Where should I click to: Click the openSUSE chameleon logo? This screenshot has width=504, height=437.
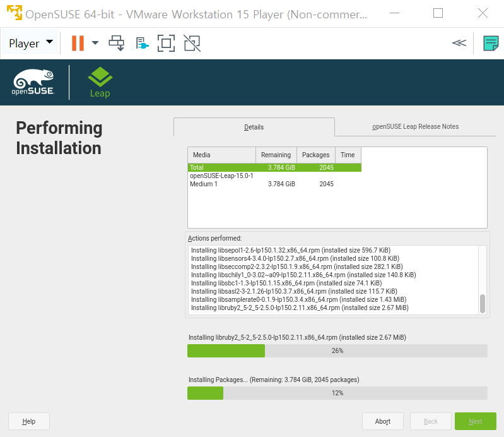coord(33,82)
